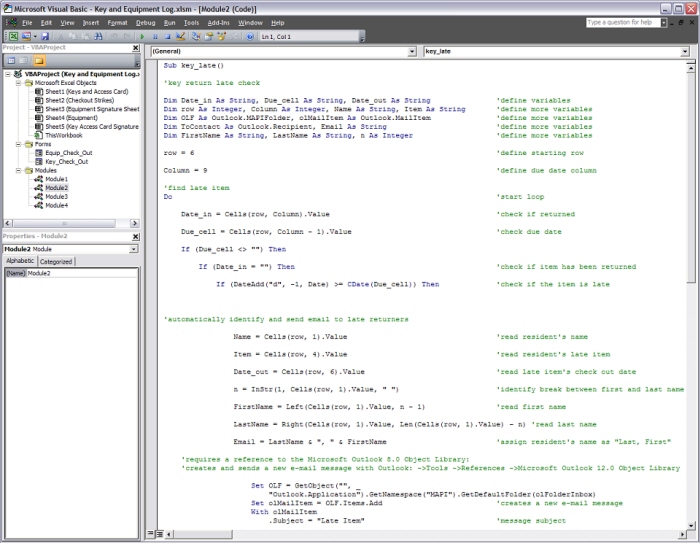This screenshot has height=543, width=700.
Task: Select Module3 in the project tree
Action: 56,196
